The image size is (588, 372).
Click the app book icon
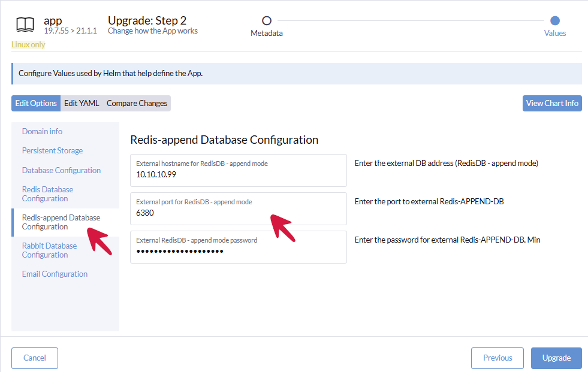[x=25, y=25]
